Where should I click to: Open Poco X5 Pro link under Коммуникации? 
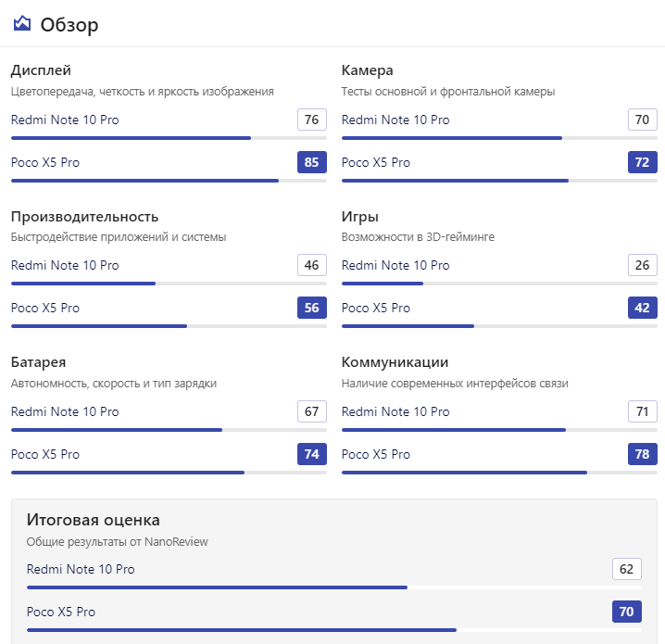(376, 454)
